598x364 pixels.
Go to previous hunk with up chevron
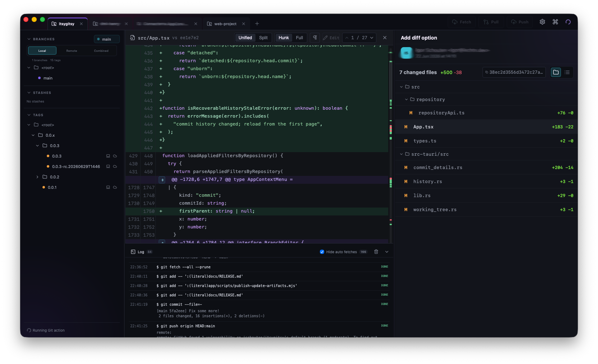pyautogui.click(x=347, y=38)
